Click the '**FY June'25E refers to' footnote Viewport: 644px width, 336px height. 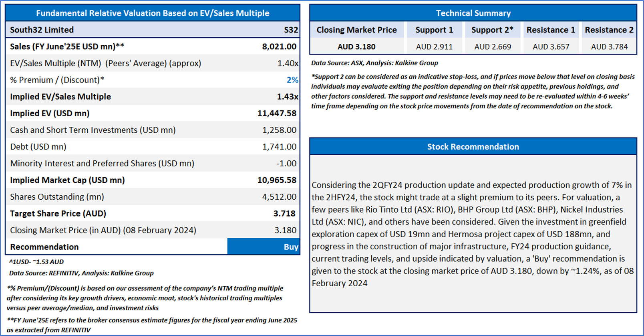152,325
